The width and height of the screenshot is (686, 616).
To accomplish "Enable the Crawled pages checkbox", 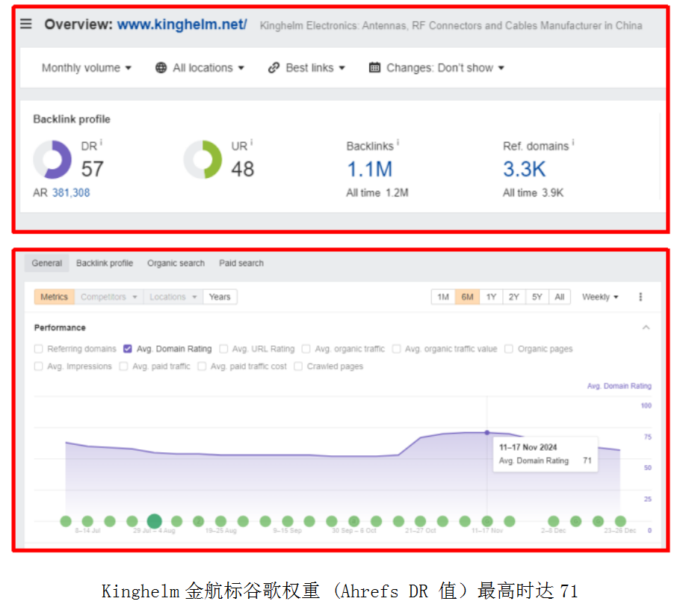I will tap(298, 366).
